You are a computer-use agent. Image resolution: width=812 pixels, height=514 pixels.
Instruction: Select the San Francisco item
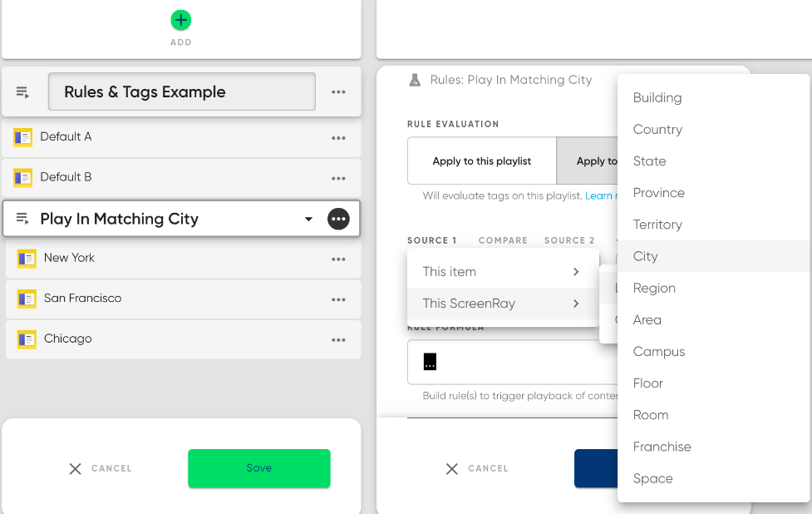[x=184, y=299]
